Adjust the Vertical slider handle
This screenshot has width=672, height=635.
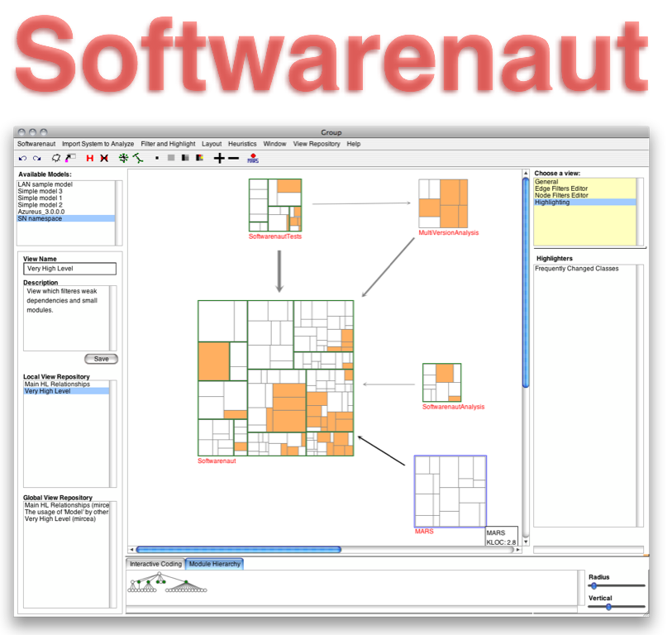pyautogui.click(x=608, y=607)
